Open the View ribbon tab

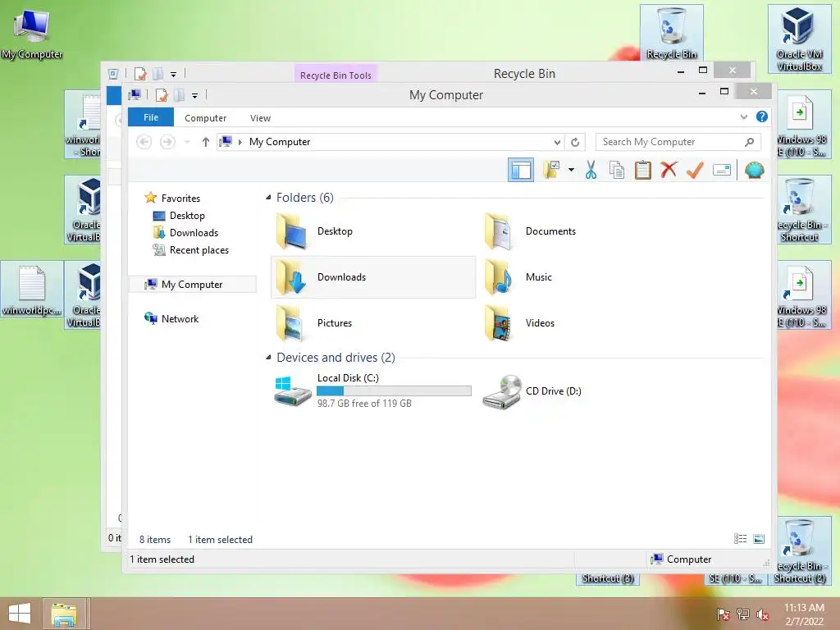click(x=260, y=118)
